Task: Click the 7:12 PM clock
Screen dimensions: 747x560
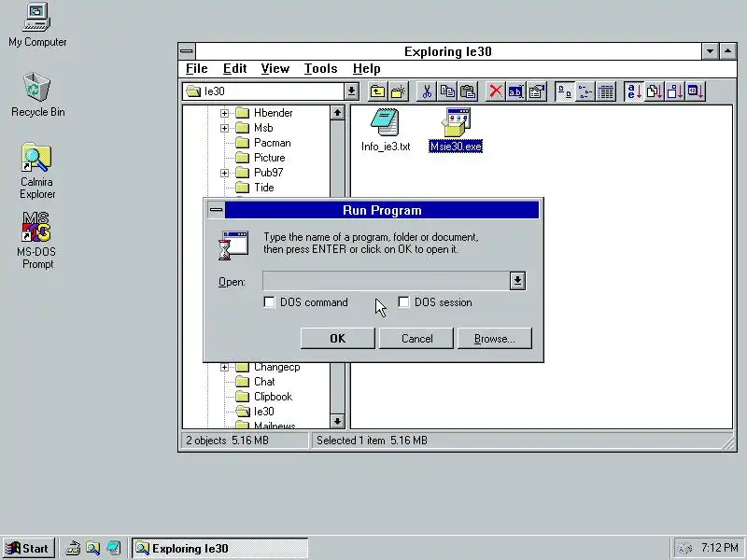Action: coord(719,548)
